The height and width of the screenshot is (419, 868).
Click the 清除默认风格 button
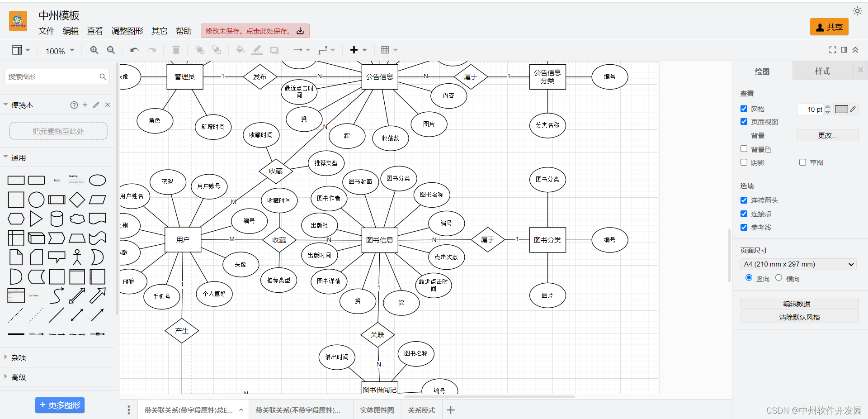(x=799, y=317)
